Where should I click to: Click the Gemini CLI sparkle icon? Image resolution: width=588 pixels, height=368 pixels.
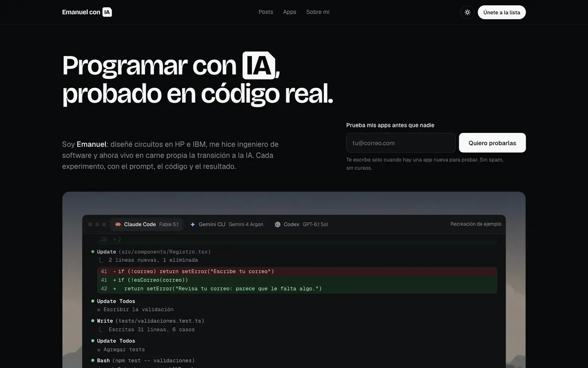pyautogui.click(x=193, y=224)
